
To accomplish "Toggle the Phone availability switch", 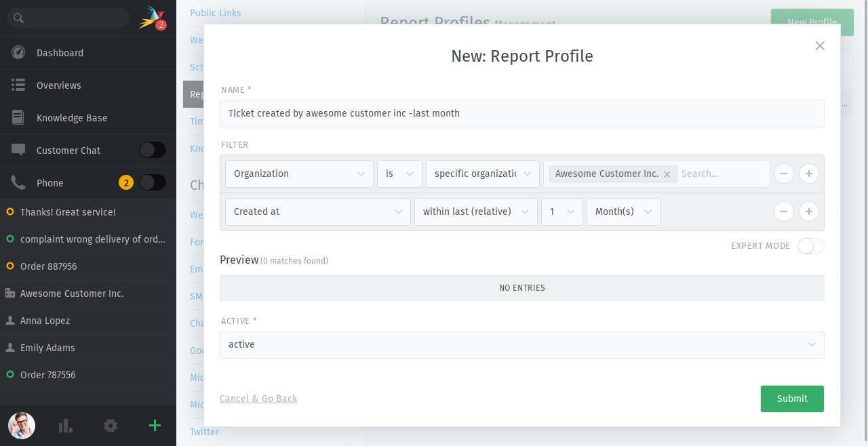I will [x=153, y=182].
